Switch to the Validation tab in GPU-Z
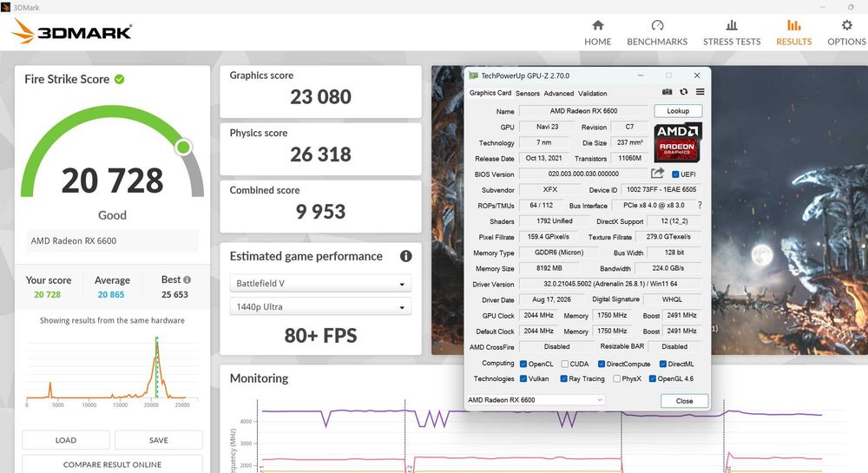The image size is (868, 473). pyautogui.click(x=592, y=94)
